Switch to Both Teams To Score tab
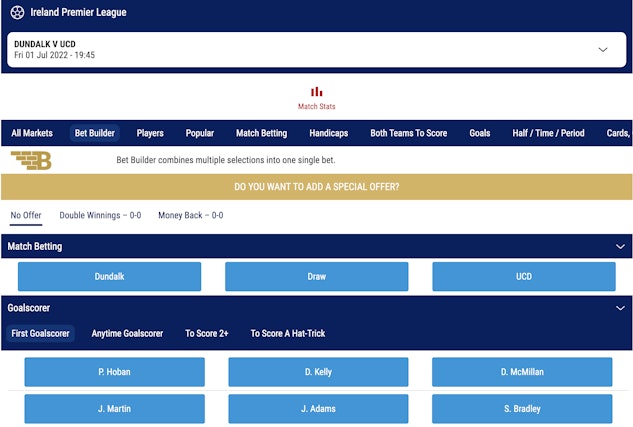Image resolution: width=633 pixels, height=427 pixels. pos(408,133)
